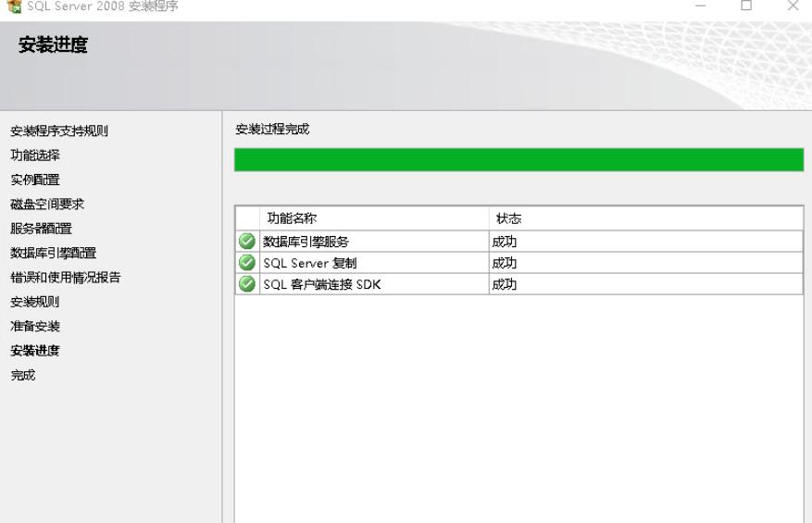This screenshot has width=812, height=523.
Task: Click 成功 status for SQL Server 复制
Action: point(645,263)
